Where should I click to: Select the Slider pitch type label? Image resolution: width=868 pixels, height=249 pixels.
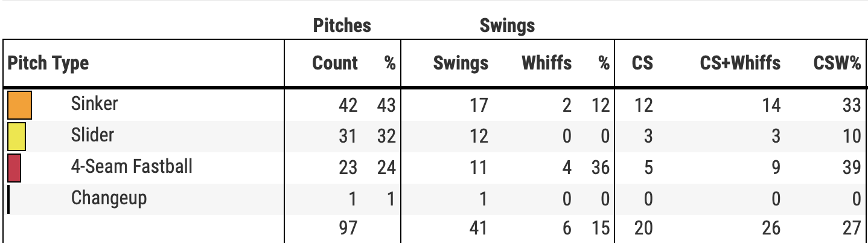tap(92, 135)
